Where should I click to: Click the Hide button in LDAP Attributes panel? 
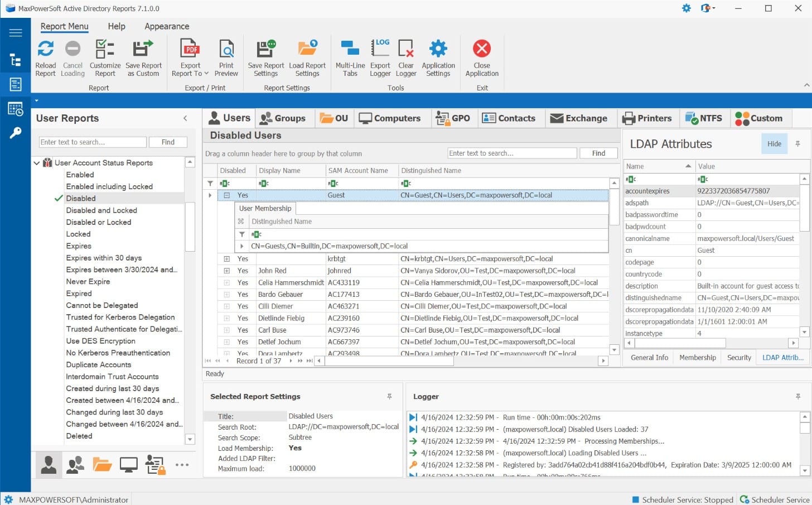(774, 143)
